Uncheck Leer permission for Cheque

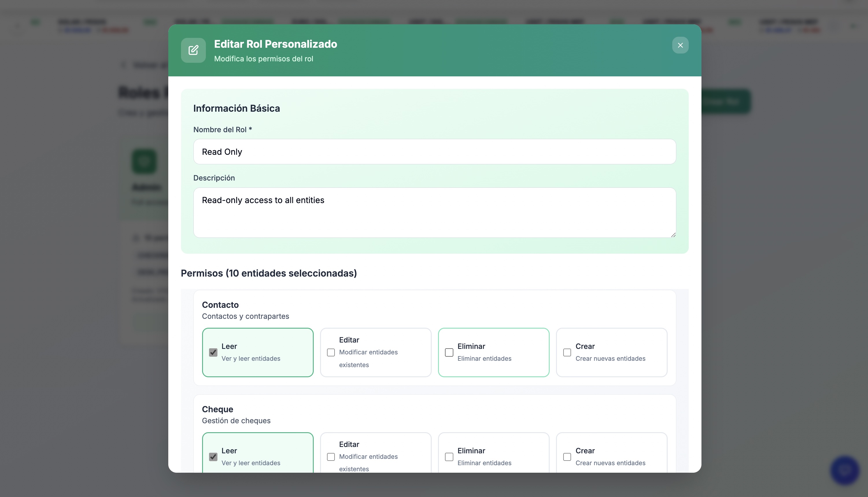click(213, 456)
